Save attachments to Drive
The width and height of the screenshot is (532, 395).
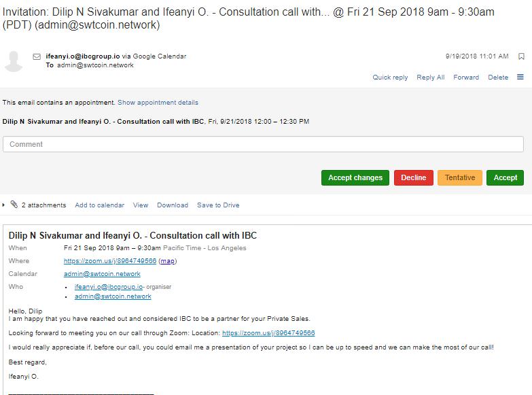(218, 205)
